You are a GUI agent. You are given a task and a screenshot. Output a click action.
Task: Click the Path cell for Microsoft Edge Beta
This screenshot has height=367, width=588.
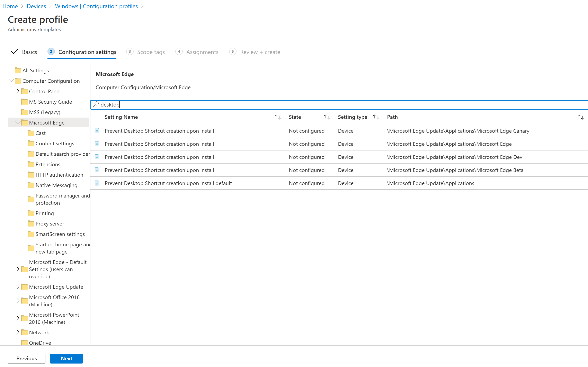tap(455, 170)
